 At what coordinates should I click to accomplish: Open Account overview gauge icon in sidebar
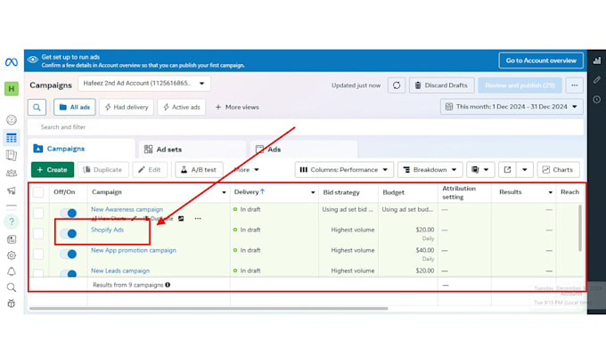click(12, 119)
